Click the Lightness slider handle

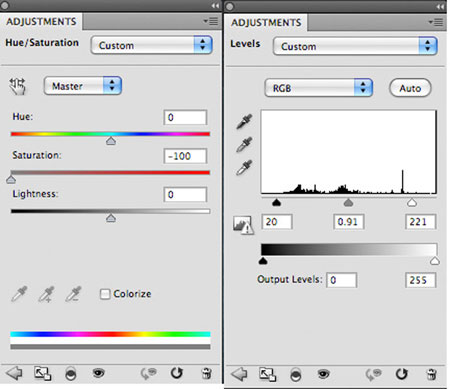coord(111,218)
